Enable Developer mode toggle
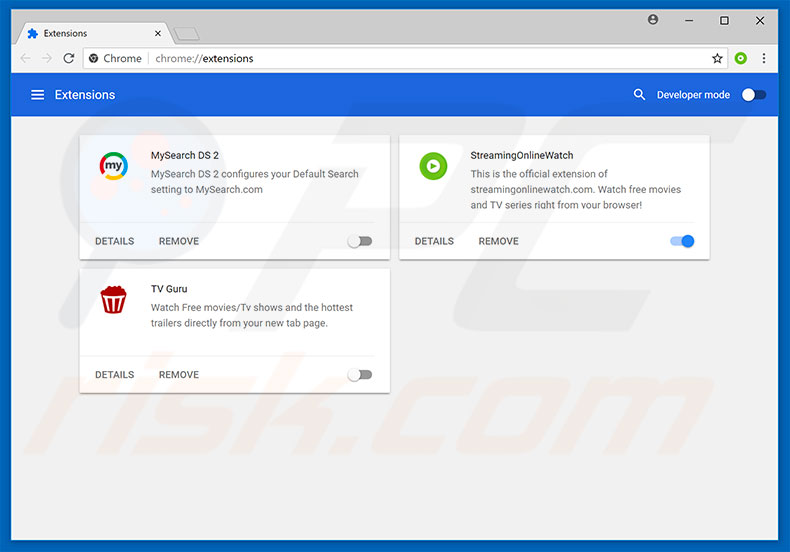 754,95
